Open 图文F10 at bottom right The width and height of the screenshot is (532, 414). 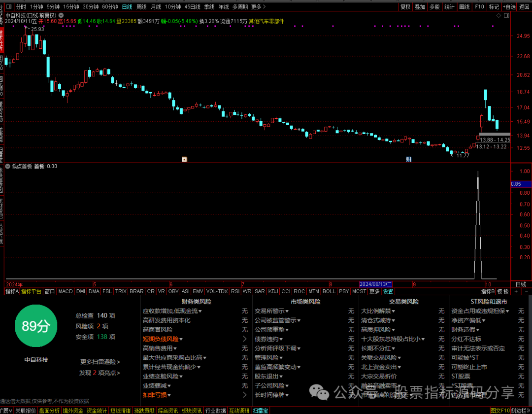(x=500, y=411)
